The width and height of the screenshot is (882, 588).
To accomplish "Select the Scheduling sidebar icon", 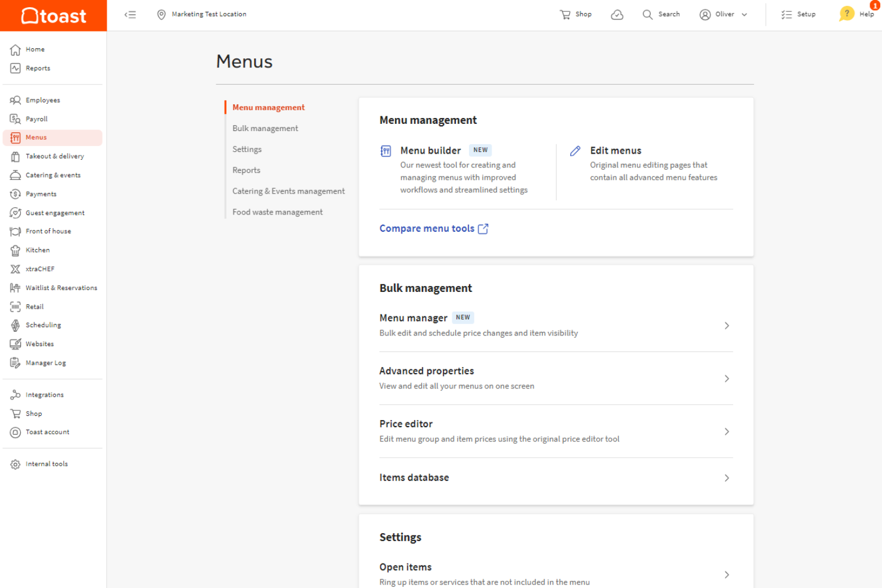I will coord(43,325).
